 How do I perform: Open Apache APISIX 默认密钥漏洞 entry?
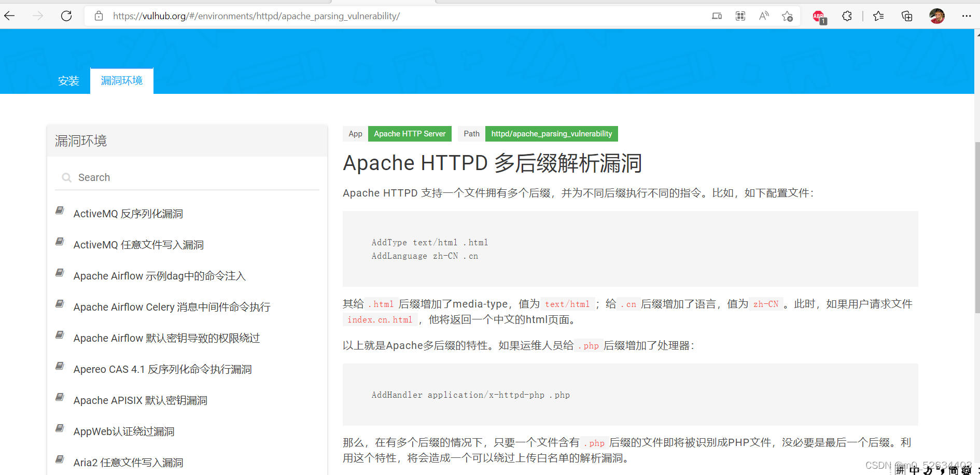pyautogui.click(x=141, y=400)
